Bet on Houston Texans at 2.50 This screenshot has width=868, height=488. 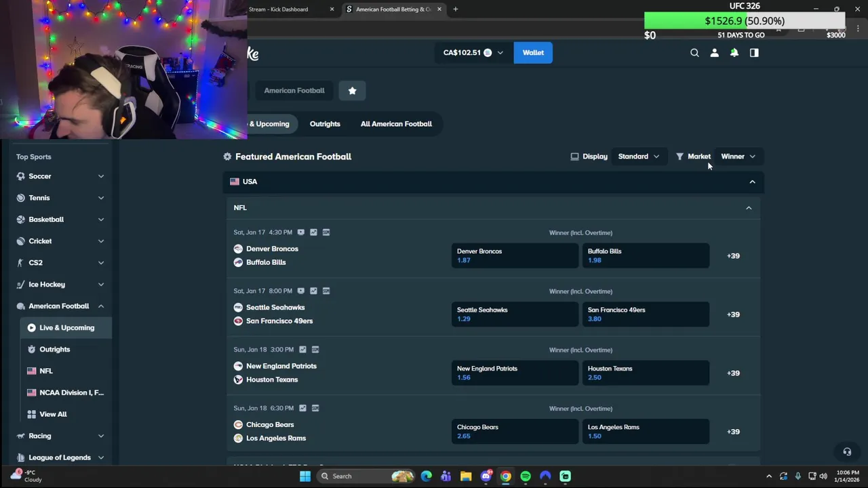[x=646, y=373]
